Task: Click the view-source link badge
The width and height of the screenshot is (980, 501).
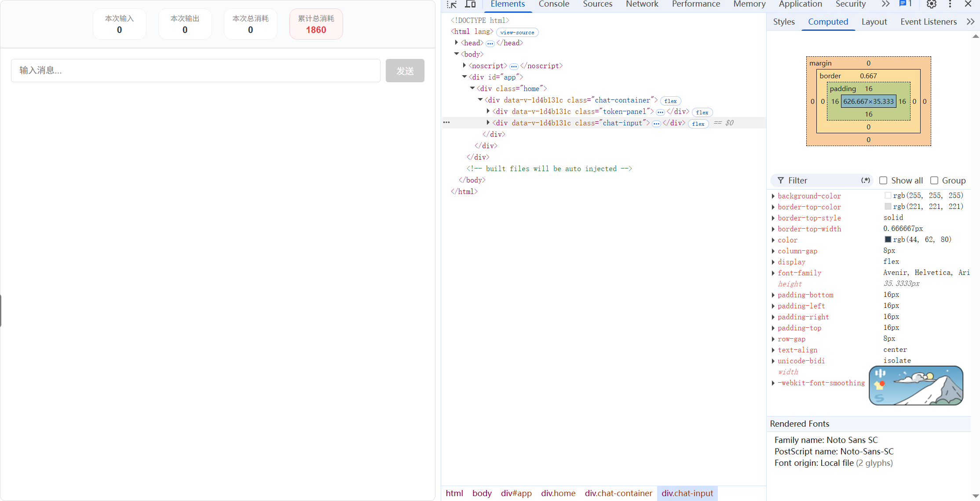Action: [x=517, y=33]
